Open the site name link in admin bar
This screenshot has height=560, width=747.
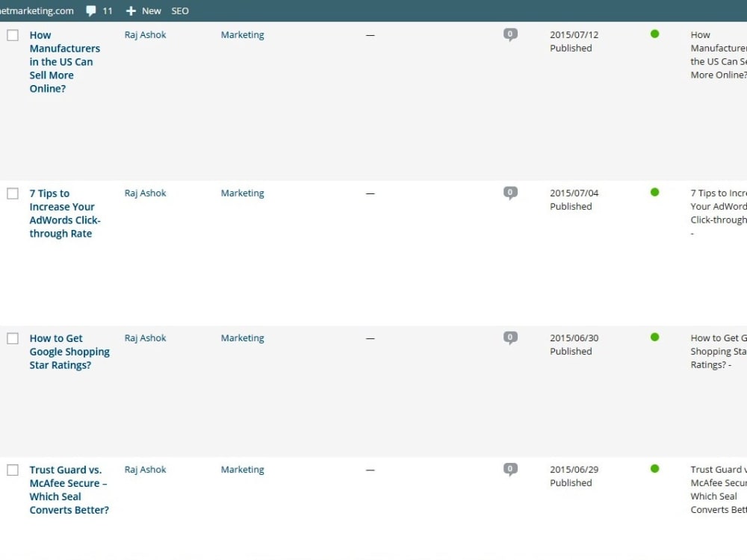(x=37, y=11)
